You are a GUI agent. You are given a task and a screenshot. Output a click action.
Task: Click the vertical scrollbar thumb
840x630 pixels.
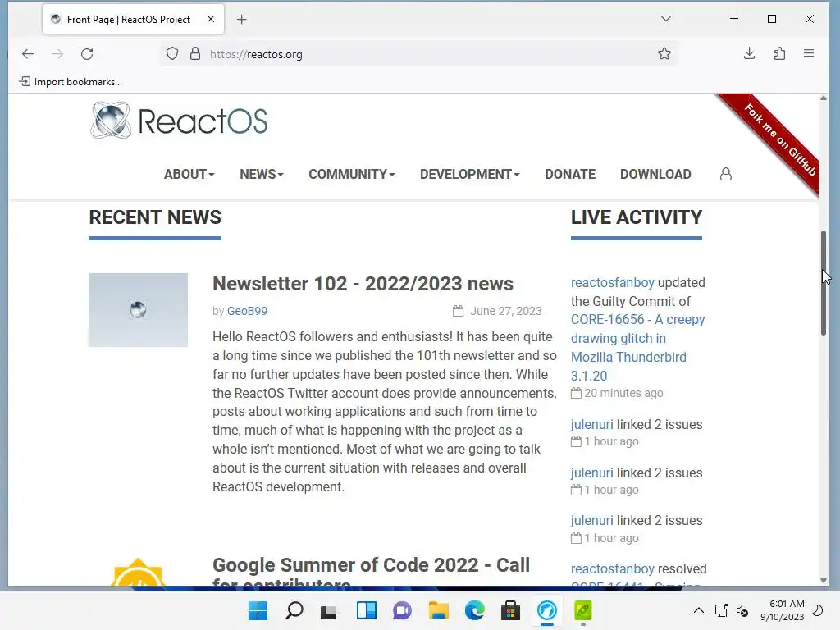click(824, 283)
